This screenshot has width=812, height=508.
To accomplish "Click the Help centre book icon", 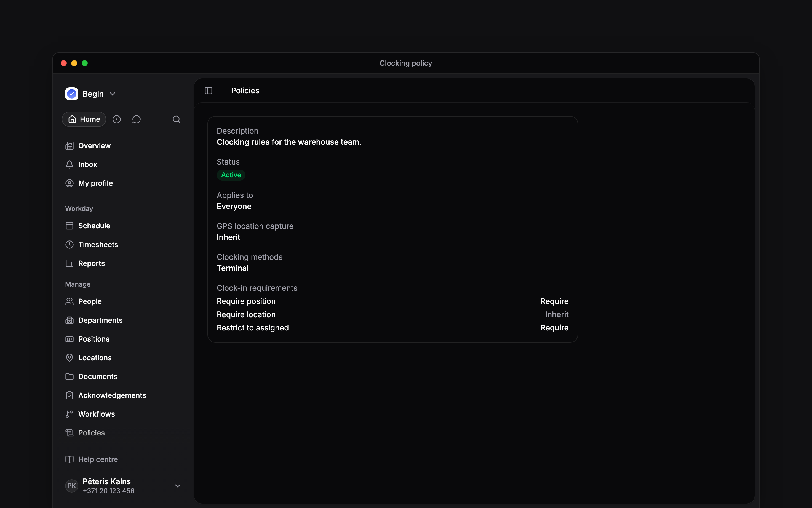I will [70, 459].
